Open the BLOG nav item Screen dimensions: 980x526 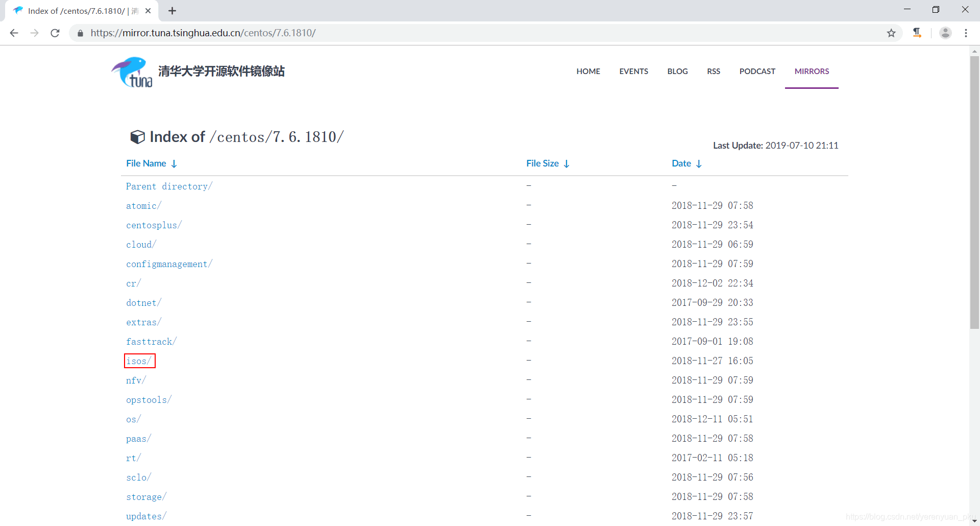[677, 71]
